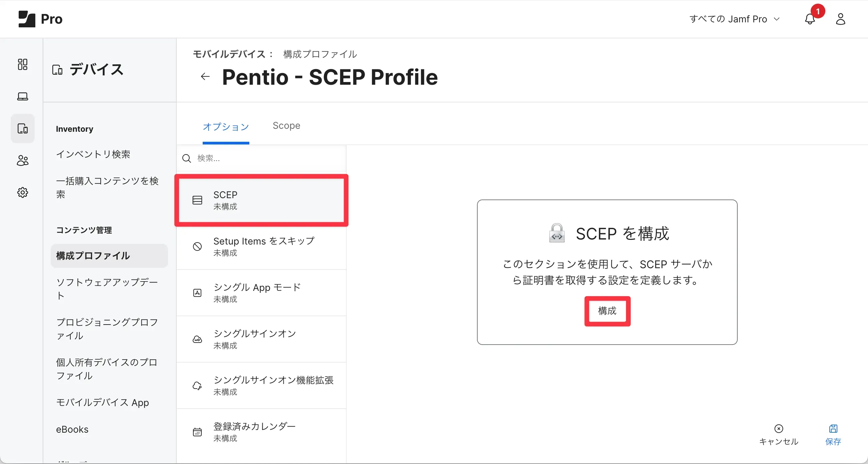Open the user account profile icon
The width and height of the screenshot is (868, 464).
(x=840, y=19)
